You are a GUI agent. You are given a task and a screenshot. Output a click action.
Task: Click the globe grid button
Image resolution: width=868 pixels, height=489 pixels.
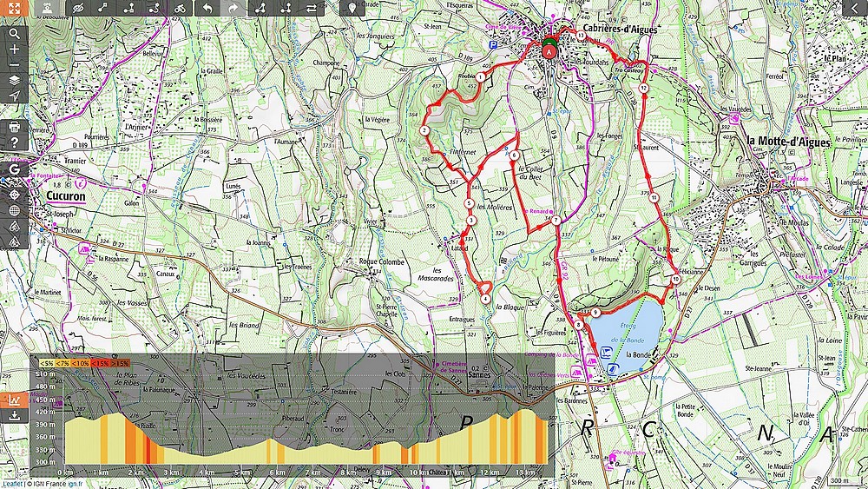tap(15, 210)
